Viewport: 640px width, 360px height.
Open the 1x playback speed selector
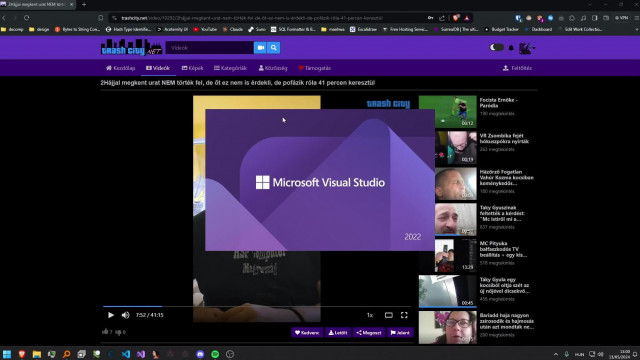click(370, 315)
